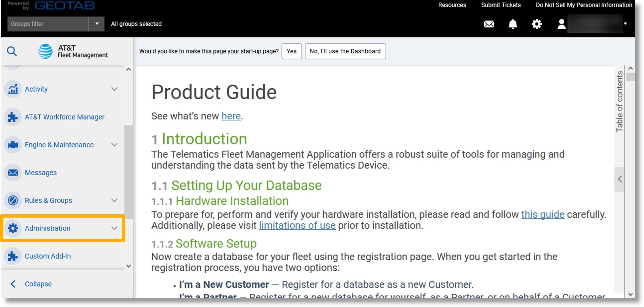Screen dimensions: 644x307
Task: Click the Collapse left-arrow icon
Action: click(13, 284)
